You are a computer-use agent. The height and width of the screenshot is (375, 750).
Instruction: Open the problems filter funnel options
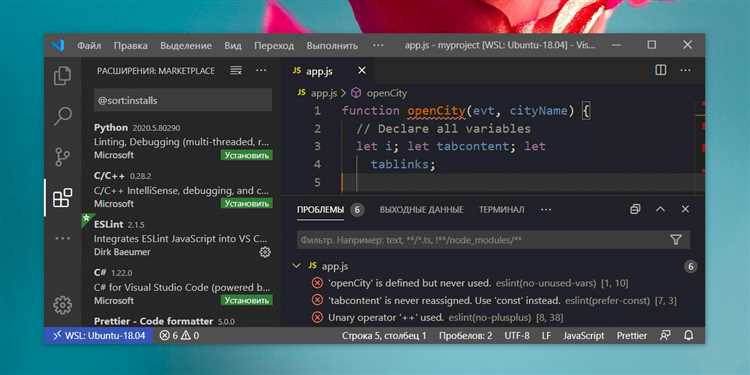676,240
